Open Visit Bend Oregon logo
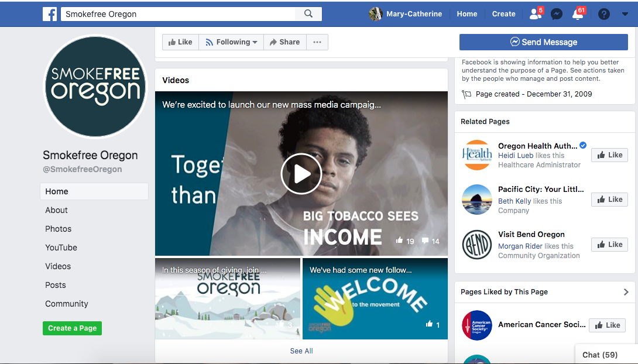 [477, 245]
